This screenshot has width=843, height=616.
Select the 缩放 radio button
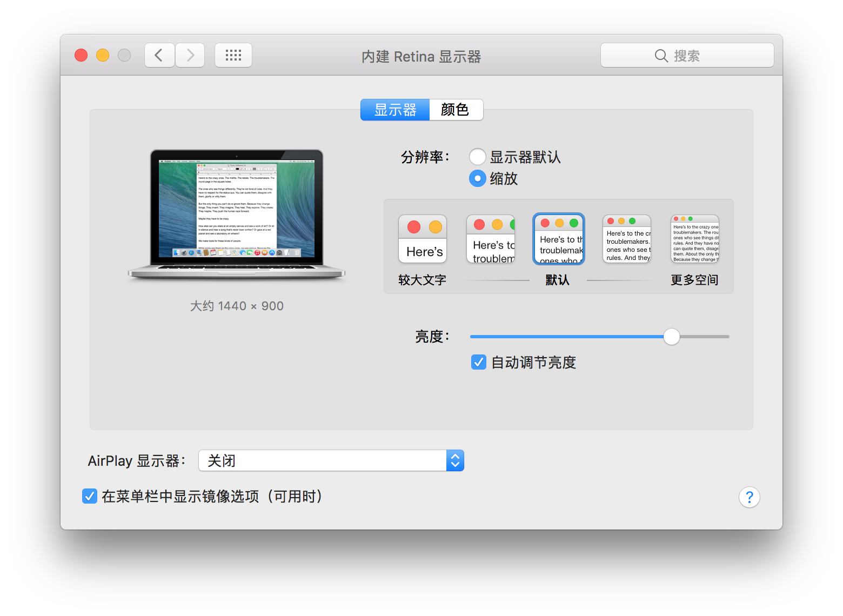[478, 178]
